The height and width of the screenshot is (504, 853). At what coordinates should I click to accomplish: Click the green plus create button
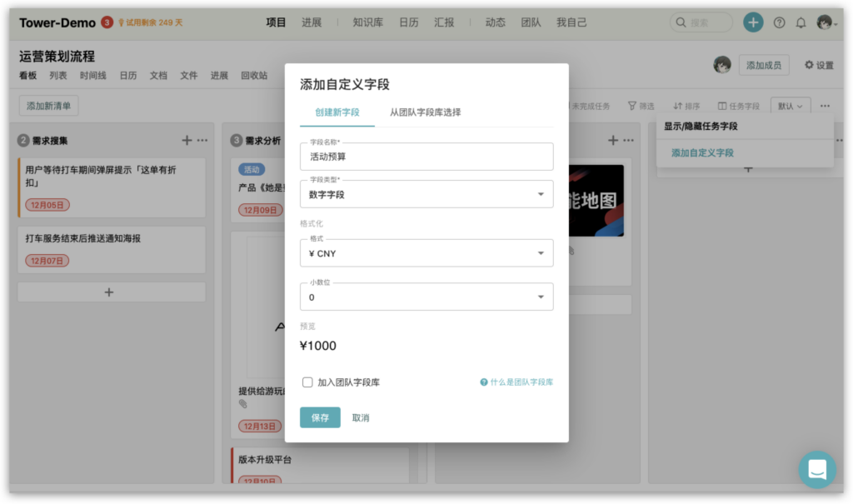coord(753,22)
